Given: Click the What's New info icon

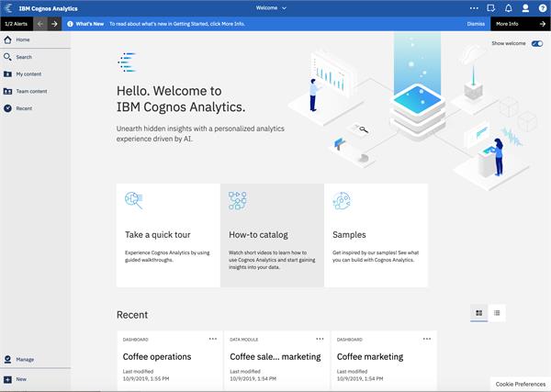Looking at the screenshot, I should click(71, 24).
